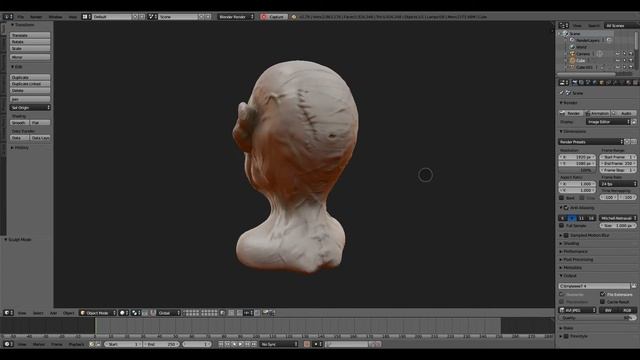Open the Global transform orientation dropdown

pos(169,313)
